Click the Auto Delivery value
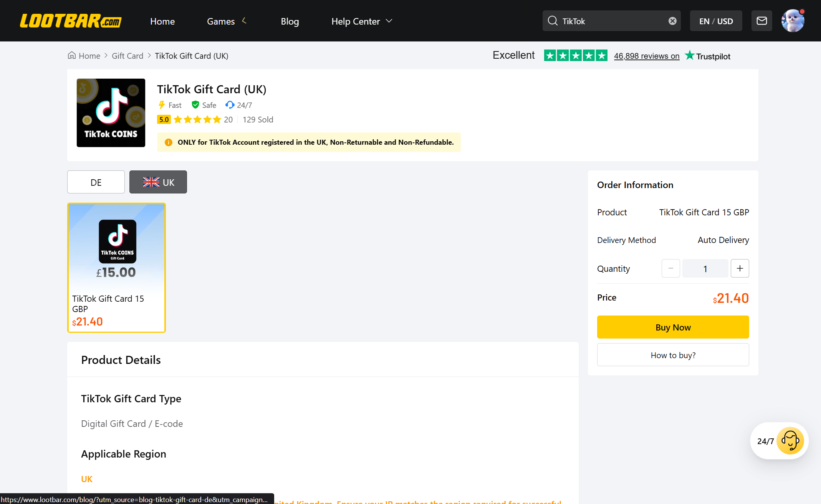Screen dimensions: 821x504 pos(723,240)
